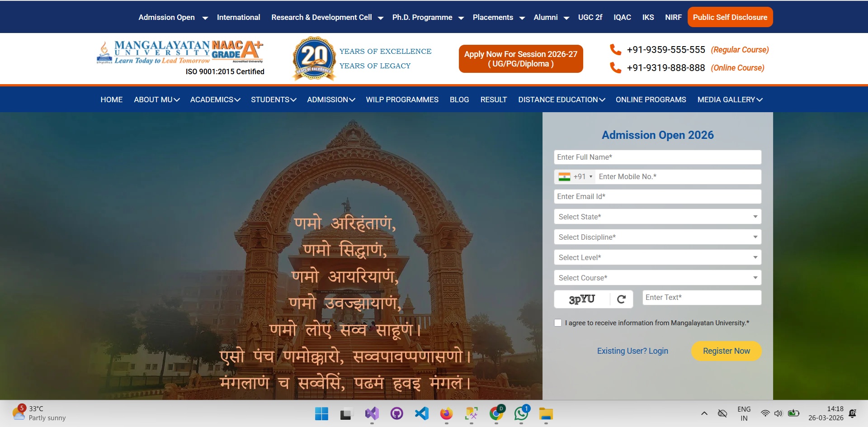Open the Placements menu in top bar
The image size is (868, 427).
[x=499, y=17]
